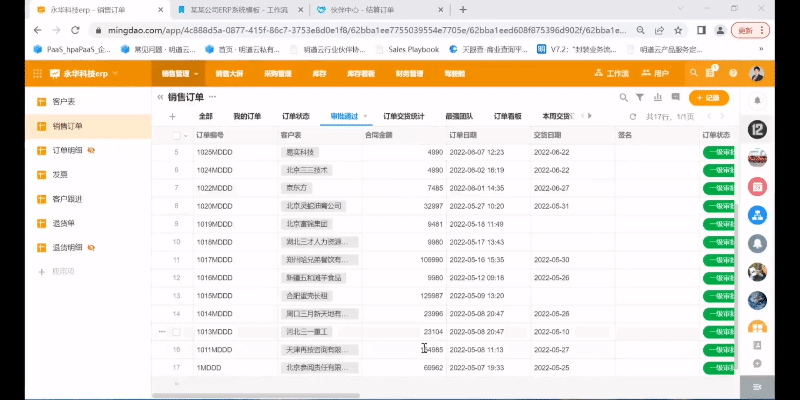Open the browser profile icon
Screen dimensions: 800x400
720,30
